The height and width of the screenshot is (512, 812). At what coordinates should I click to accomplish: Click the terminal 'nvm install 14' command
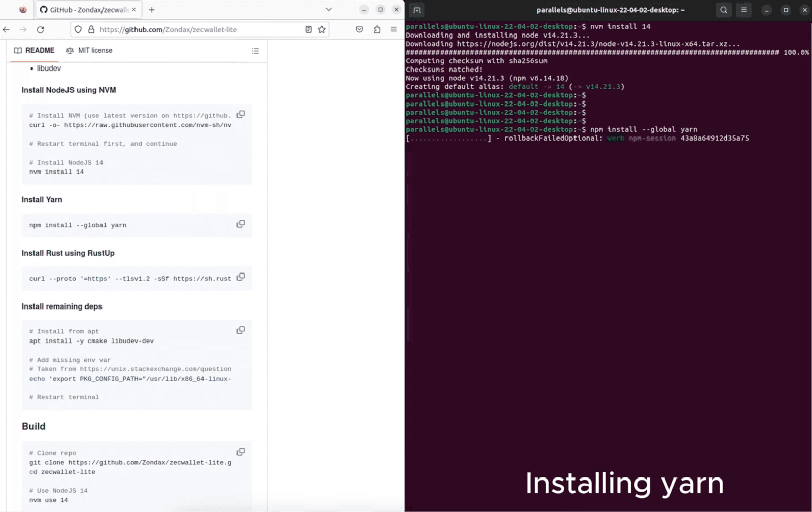coord(620,26)
